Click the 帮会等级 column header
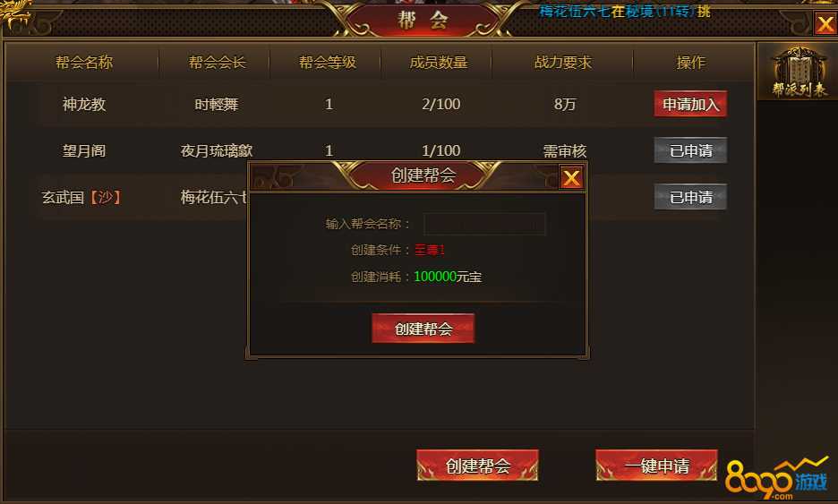The height and width of the screenshot is (504, 838). click(x=328, y=63)
